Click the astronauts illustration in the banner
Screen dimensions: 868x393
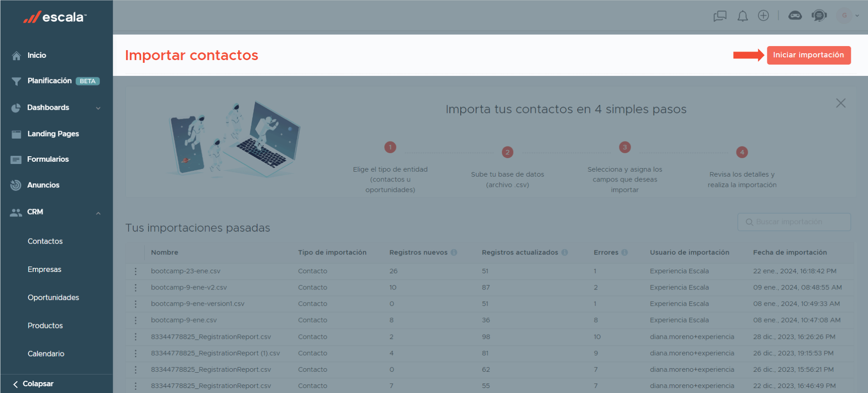pos(234,139)
